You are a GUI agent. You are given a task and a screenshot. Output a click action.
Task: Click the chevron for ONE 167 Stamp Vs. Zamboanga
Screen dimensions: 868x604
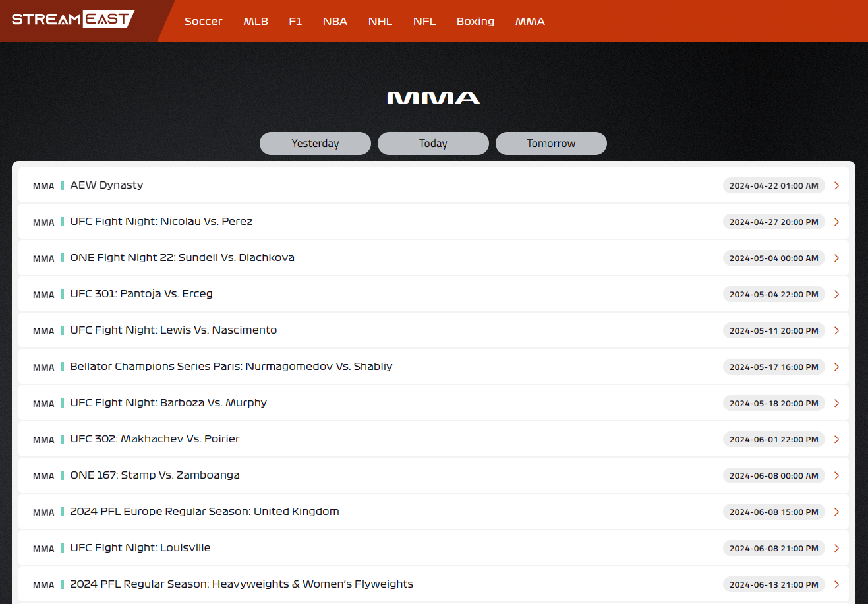point(836,476)
